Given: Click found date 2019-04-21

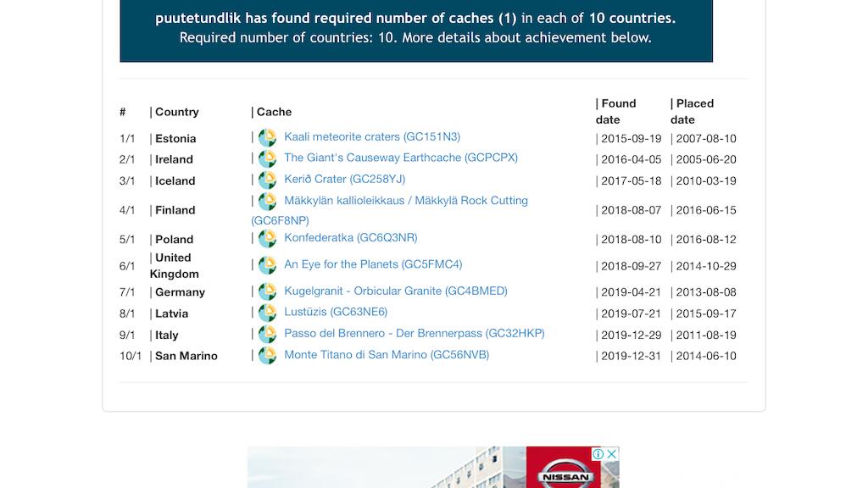Looking at the screenshot, I should pos(631,292).
